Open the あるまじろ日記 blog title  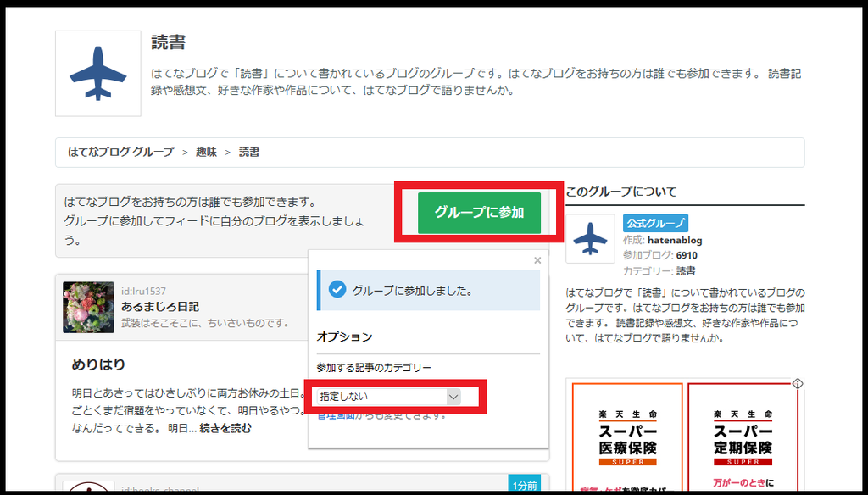click(x=160, y=307)
